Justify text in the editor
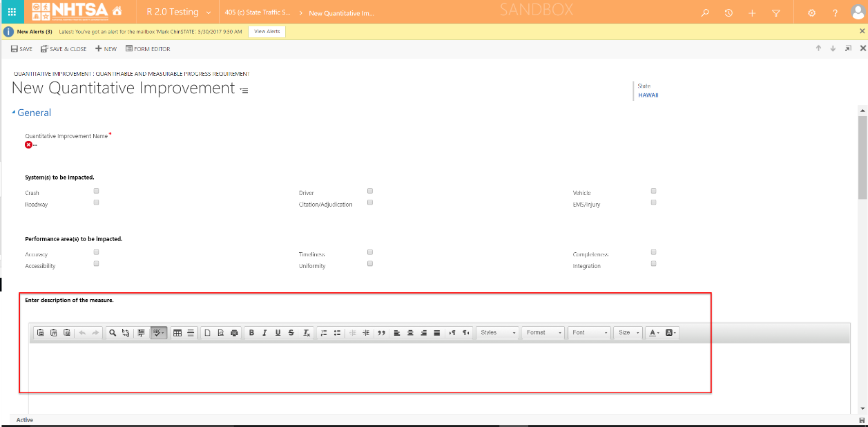This screenshot has width=868, height=427. tap(436, 332)
